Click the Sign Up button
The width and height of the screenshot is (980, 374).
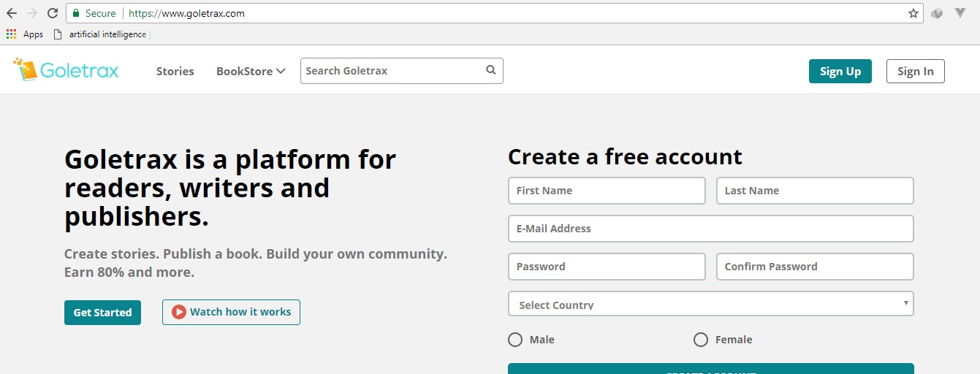(x=840, y=71)
